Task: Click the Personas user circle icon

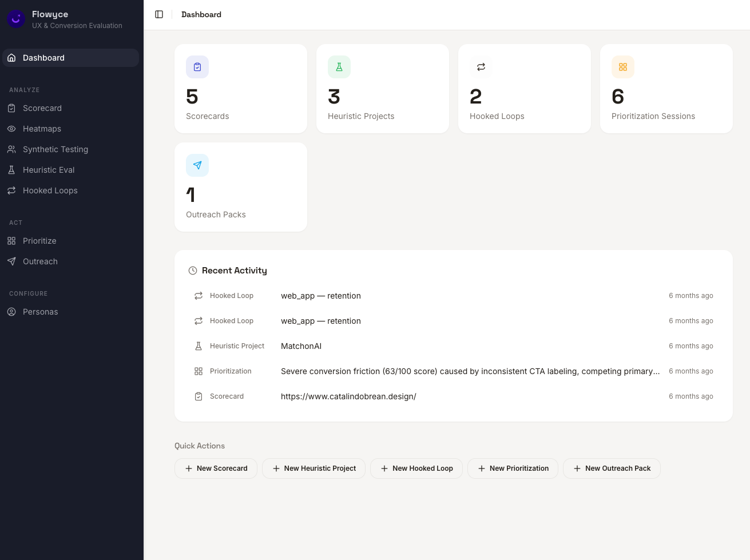Action: (x=11, y=312)
